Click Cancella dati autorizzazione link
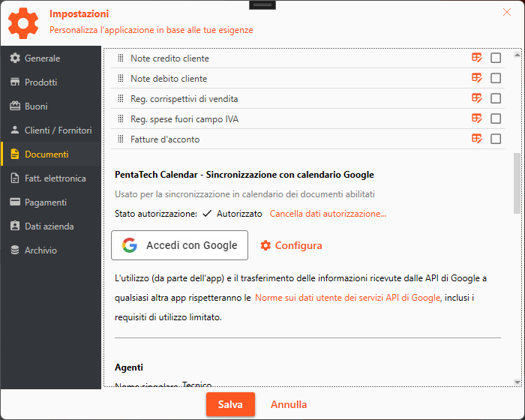Viewport: 525px width, 420px height. pyautogui.click(x=328, y=214)
